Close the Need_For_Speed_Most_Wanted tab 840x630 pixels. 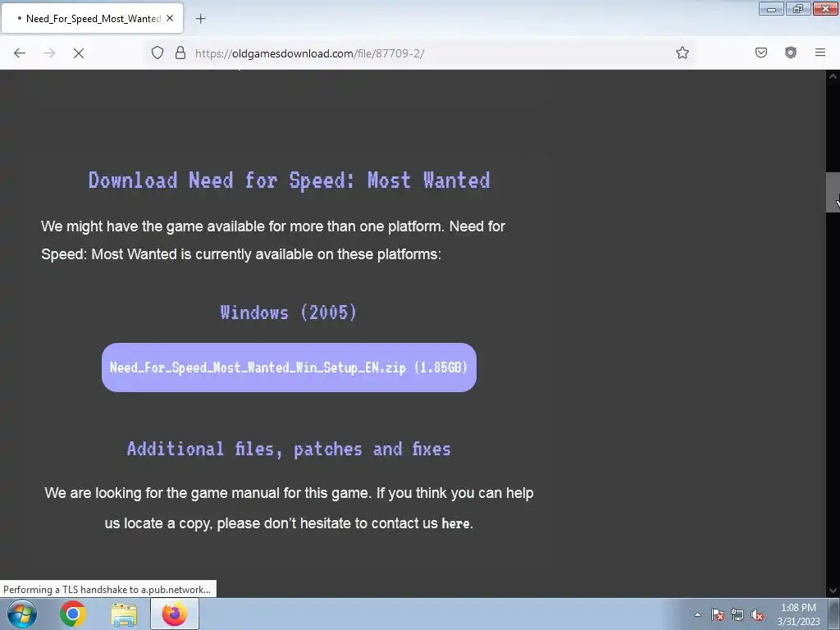(x=170, y=18)
